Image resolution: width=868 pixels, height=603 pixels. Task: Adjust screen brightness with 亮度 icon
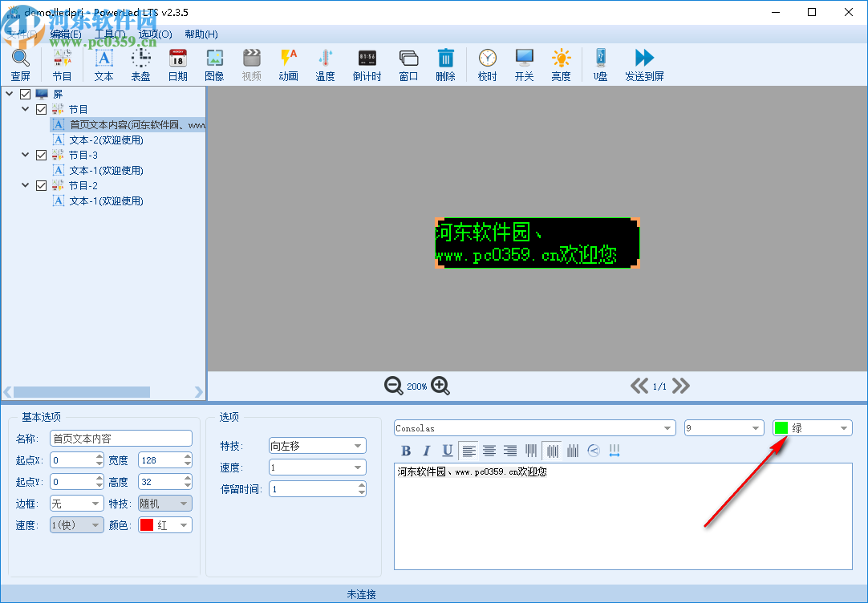(561, 64)
